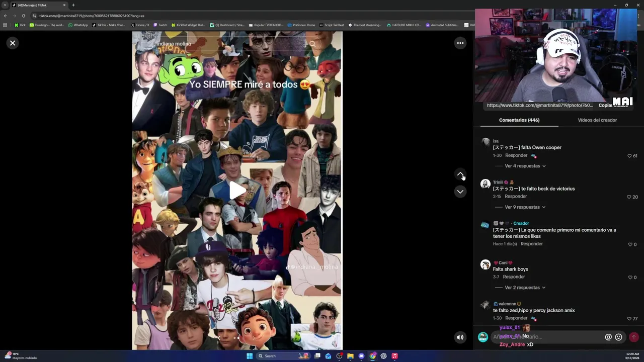Image resolution: width=644 pixels, height=362 pixels.
Task: Copy link with Copiar enlace button
Action: pyautogui.click(x=613, y=106)
